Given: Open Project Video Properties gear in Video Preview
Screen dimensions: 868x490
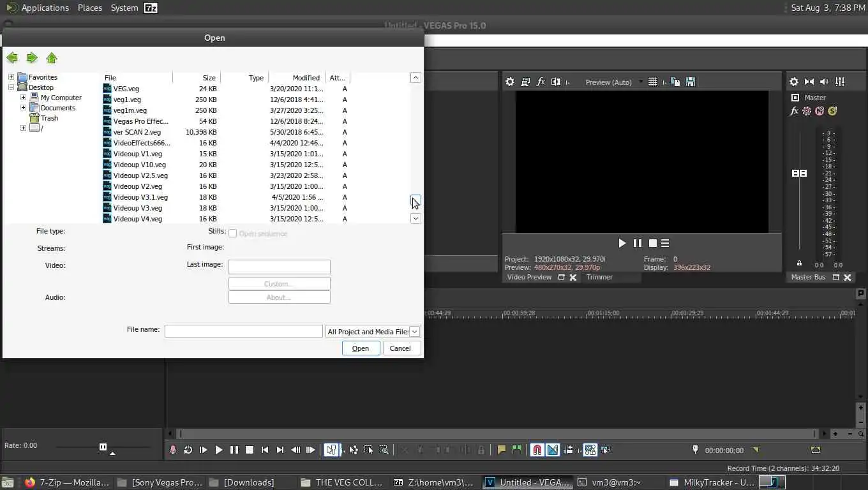Looking at the screenshot, I should pos(510,82).
